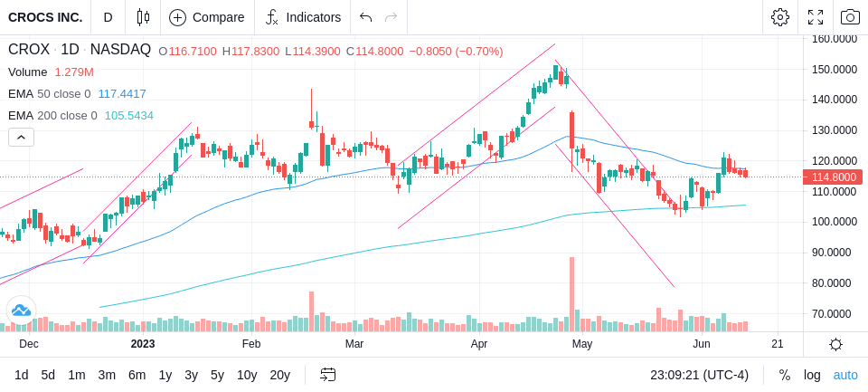Click the 150.0000 price axis label
This screenshot has height=392, width=868.
tap(831, 70)
